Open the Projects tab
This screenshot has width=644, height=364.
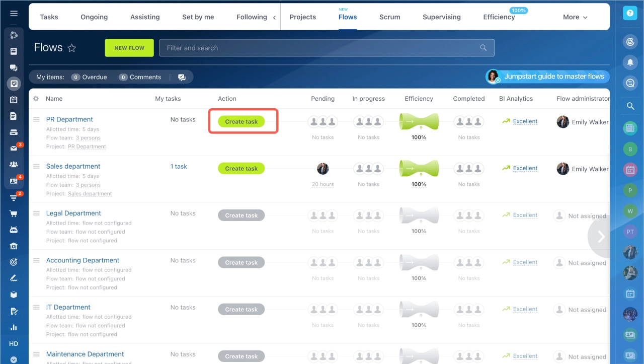tap(303, 17)
